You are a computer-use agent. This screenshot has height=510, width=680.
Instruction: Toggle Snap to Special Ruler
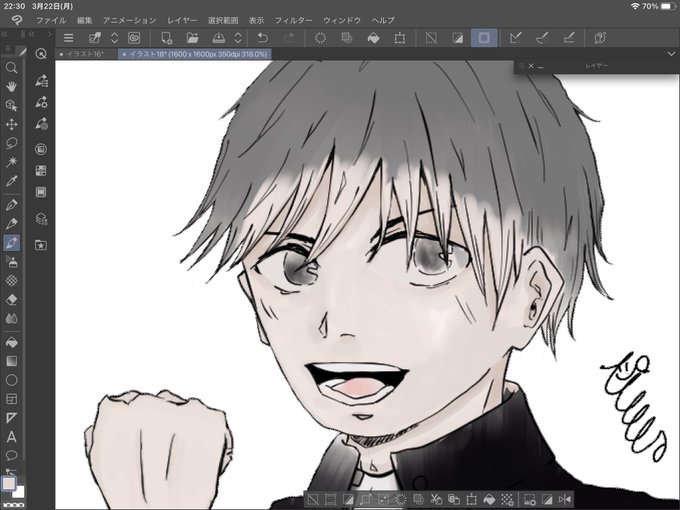click(542, 38)
